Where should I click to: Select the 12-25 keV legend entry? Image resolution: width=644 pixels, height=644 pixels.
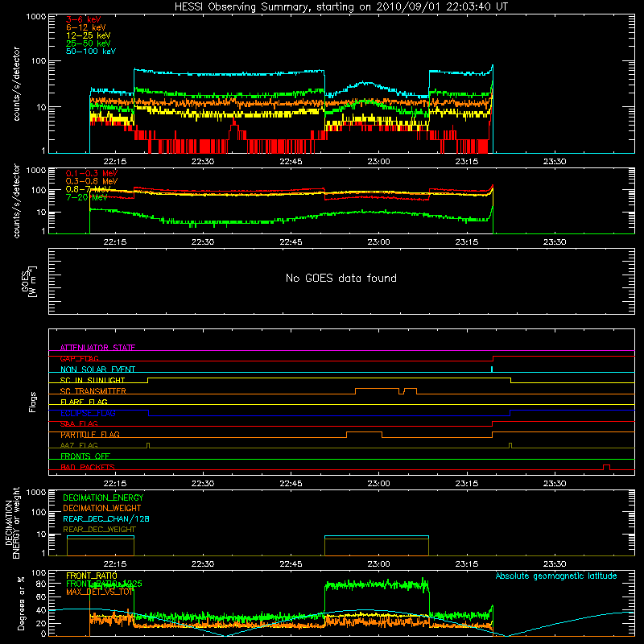[x=88, y=35]
